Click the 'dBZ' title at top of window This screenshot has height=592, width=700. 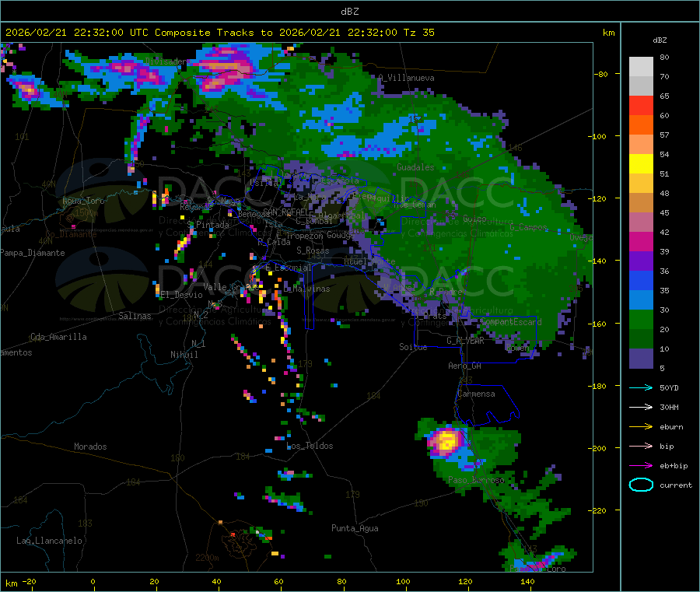point(349,12)
